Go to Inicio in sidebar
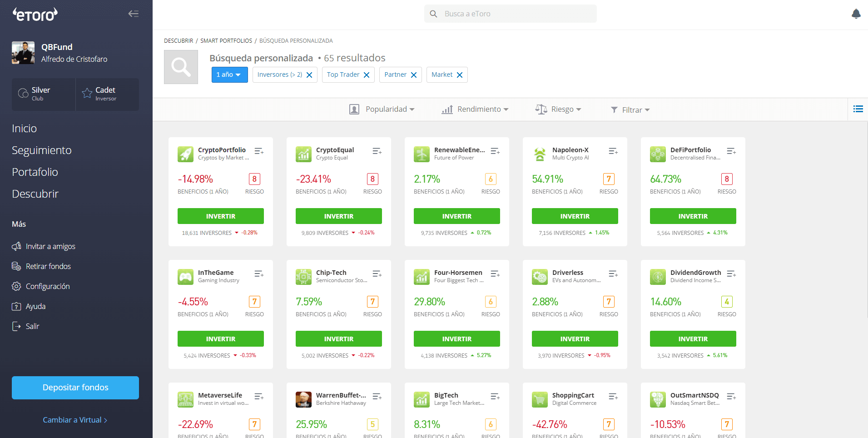 coord(25,129)
